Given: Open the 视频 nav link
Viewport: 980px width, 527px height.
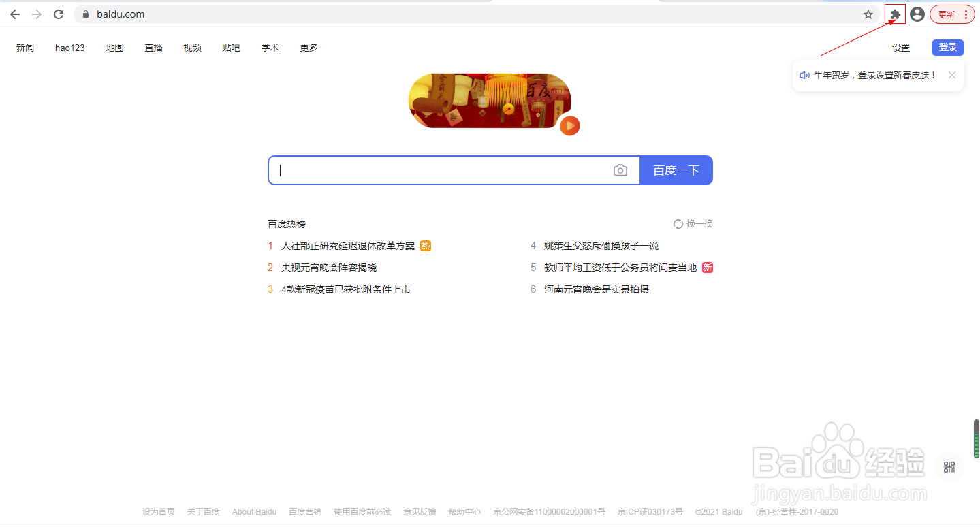Looking at the screenshot, I should [x=193, y=48].
